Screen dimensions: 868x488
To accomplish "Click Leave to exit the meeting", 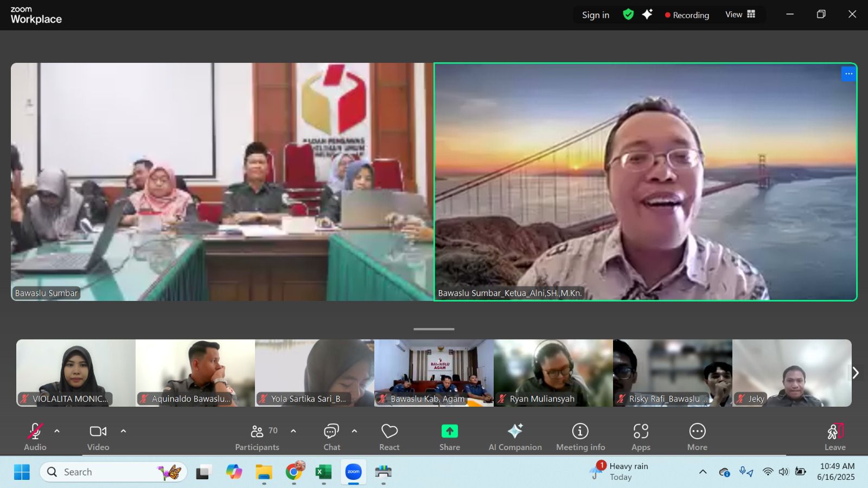I will (x=835, y=434).
